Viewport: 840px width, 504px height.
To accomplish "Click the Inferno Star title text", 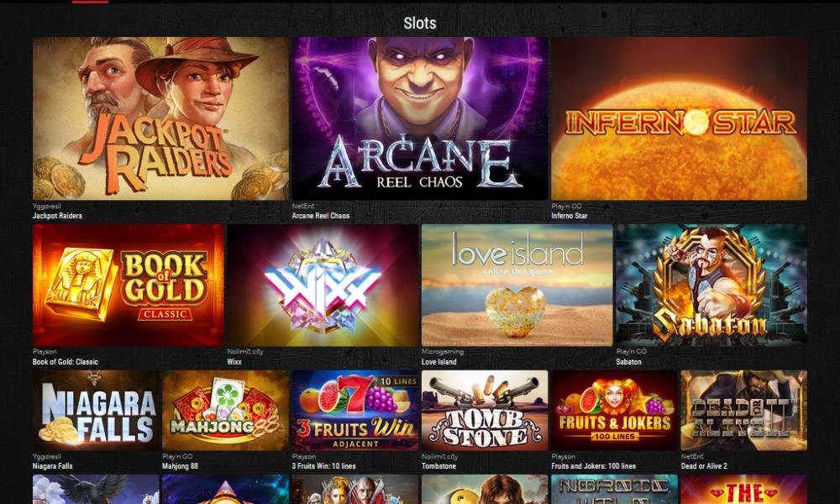I will click(570, 216).
